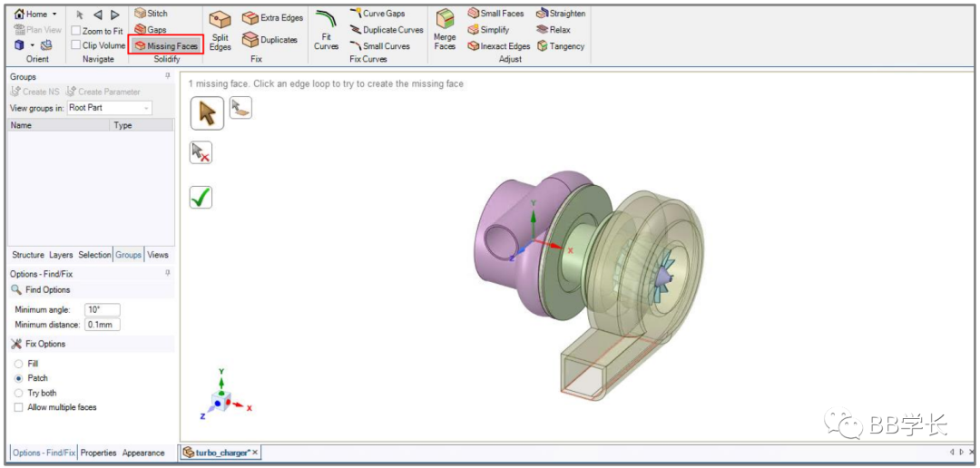Click the green Complete checkmark
The image size is (980, 468).
click(201, 198)
